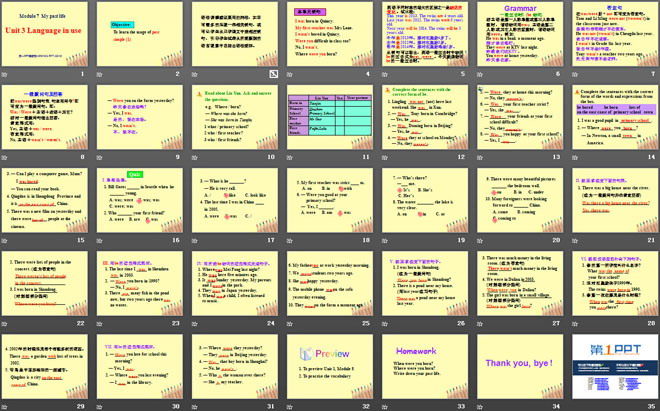Select the Homework slide thumbnail
This screenshot has height=411, width=660.
425,366
